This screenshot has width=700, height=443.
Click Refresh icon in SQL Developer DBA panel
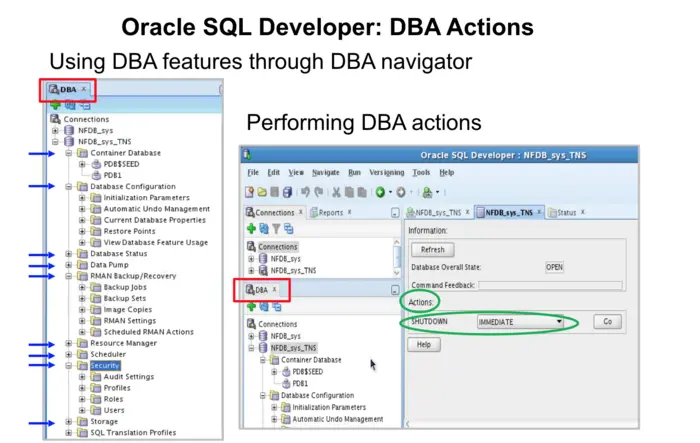(264, 306)
